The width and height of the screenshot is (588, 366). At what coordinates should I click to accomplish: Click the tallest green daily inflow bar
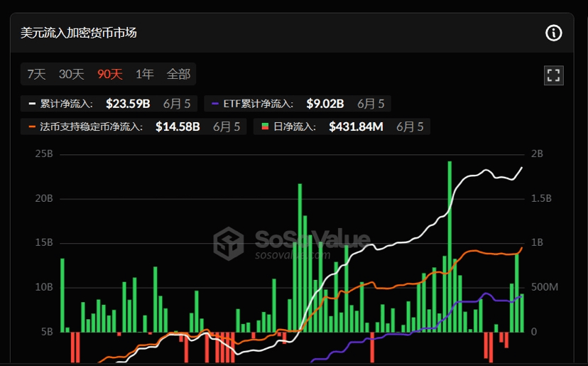[450, 247]
